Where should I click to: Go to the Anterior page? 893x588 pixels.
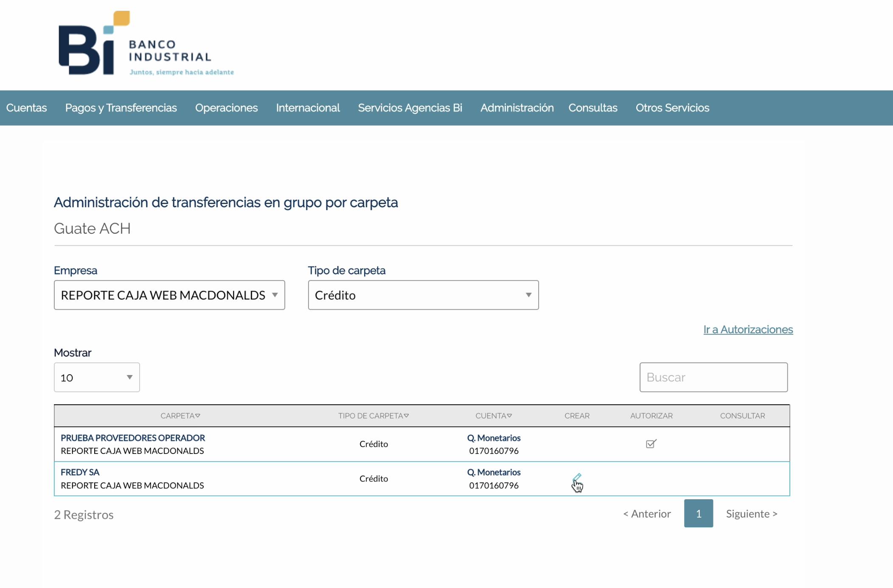(647, 514)
